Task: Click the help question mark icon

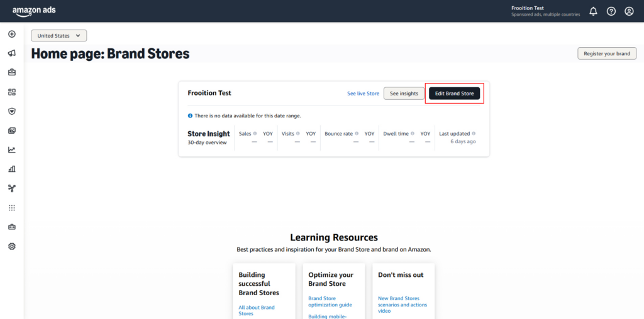Action: 611,11
